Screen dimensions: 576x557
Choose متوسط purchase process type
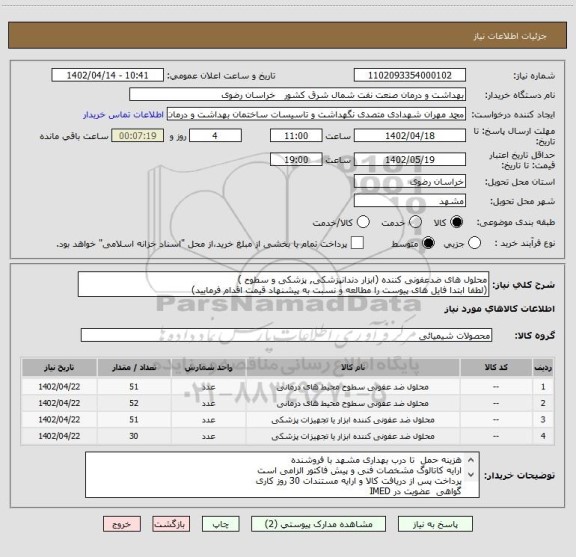pos(428,243)
